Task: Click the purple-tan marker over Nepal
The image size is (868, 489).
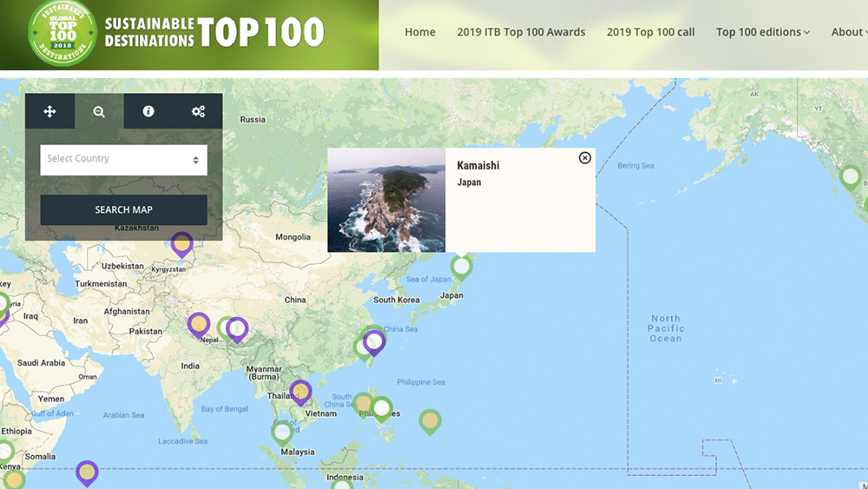Action: point(199,324)
